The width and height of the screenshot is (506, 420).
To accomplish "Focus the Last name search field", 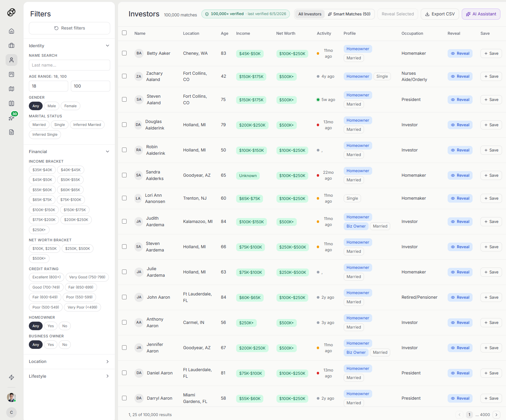I will click(x=70, y=65).
